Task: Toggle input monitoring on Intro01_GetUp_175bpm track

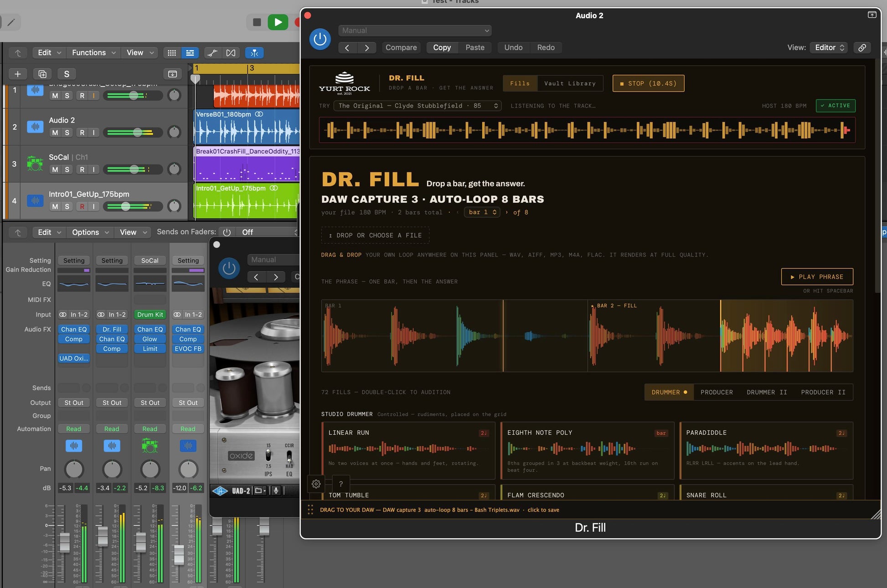Action: tap(93, 206)
